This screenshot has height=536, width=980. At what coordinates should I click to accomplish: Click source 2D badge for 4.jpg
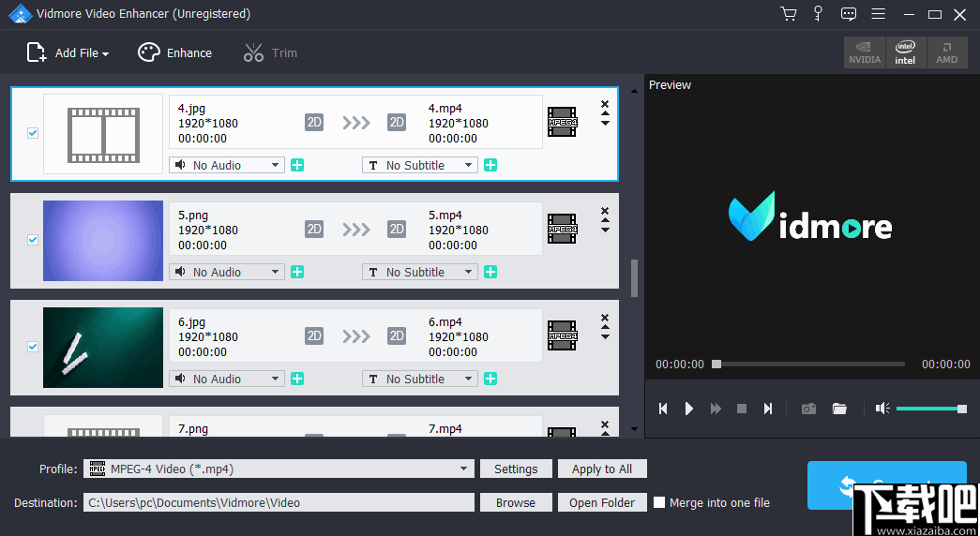point(314,122)
